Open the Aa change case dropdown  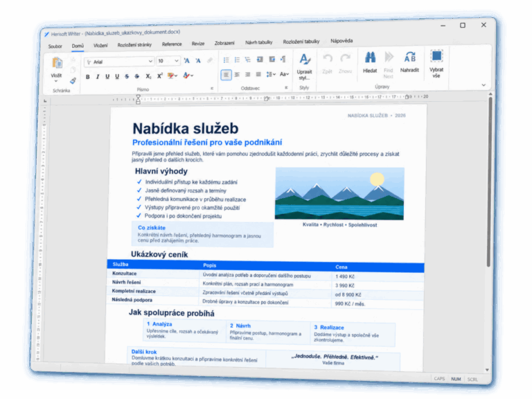pos(284,74)
